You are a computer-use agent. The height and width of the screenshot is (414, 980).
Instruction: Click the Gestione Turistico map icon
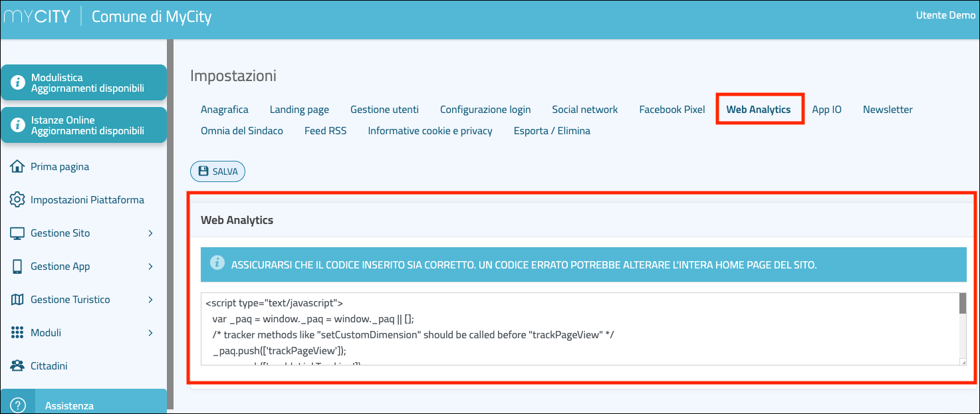click(18, 300)
